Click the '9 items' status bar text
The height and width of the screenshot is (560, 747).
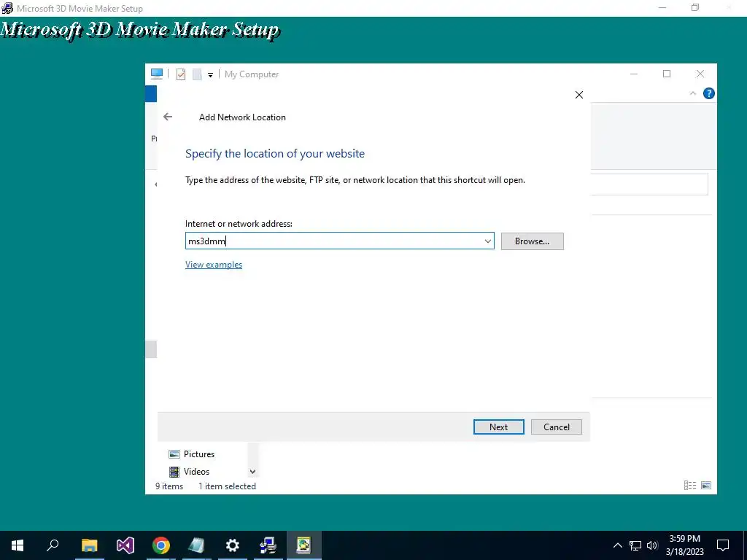(x=169, y=486)
